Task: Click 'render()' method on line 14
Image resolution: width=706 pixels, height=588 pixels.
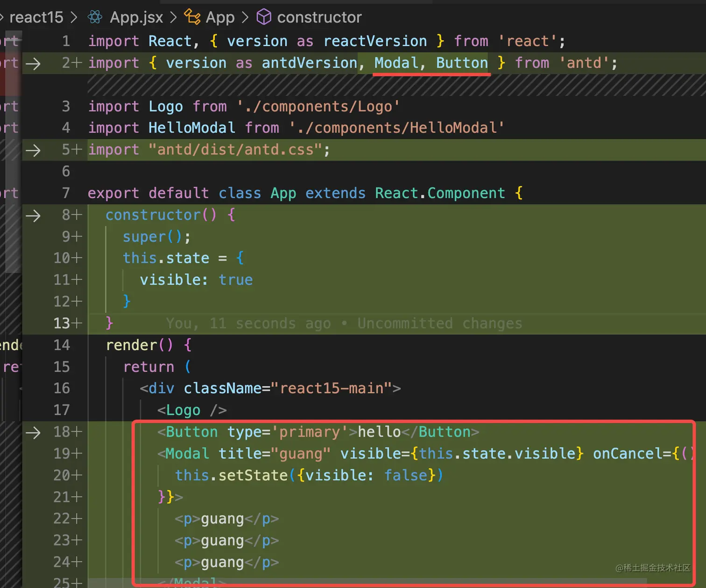Action: tap(139, 345)
